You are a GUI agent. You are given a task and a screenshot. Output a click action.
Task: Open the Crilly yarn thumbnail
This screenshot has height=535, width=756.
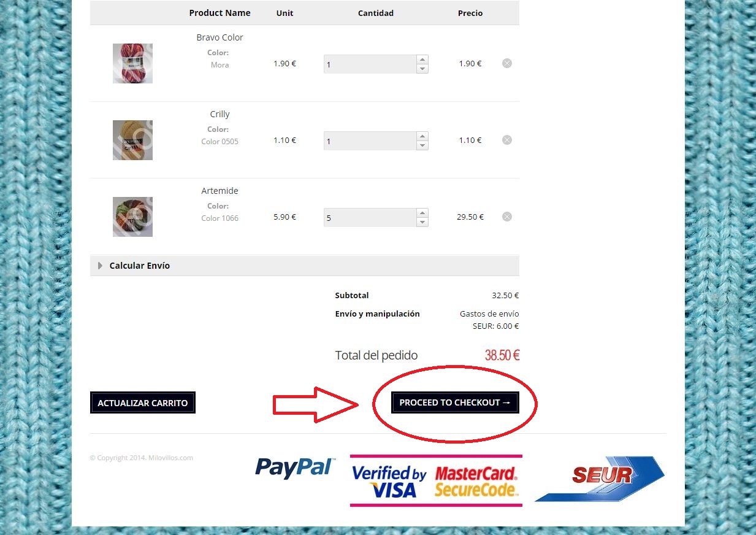(x=132, y=140)
